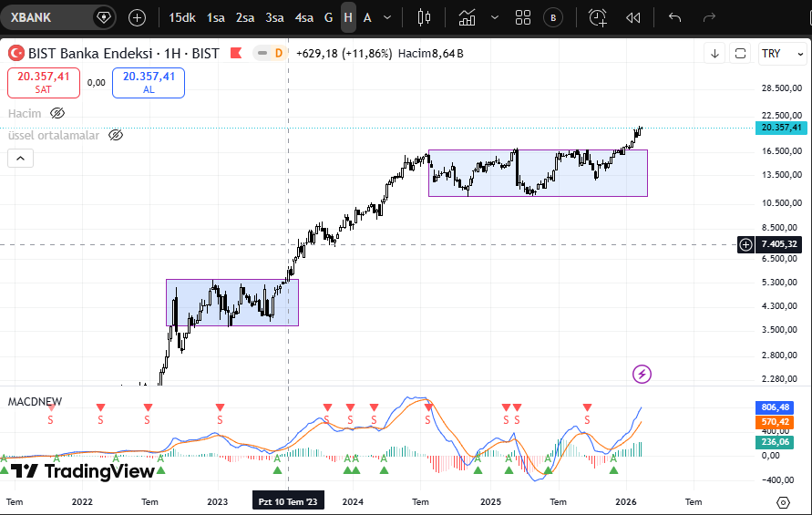812x515 pixels.
Task: Click the diamond premium icon beside XBANK
Action: (104, 17)
